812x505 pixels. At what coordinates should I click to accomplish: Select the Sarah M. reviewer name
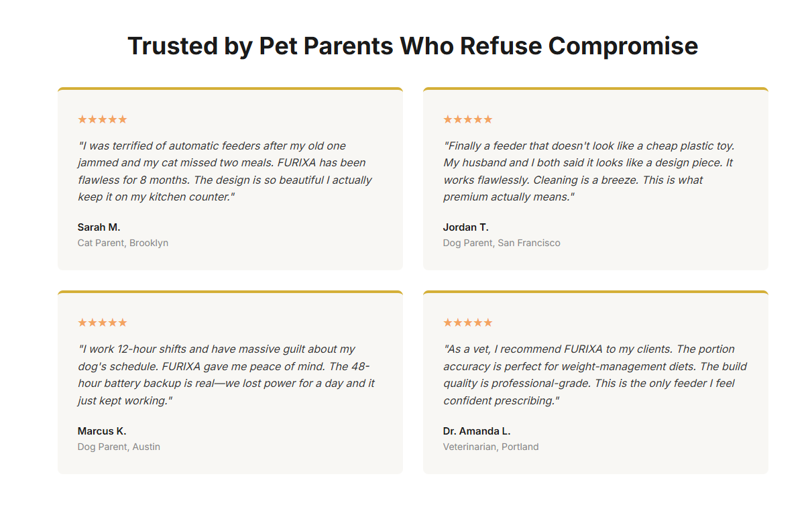[99, 227]
